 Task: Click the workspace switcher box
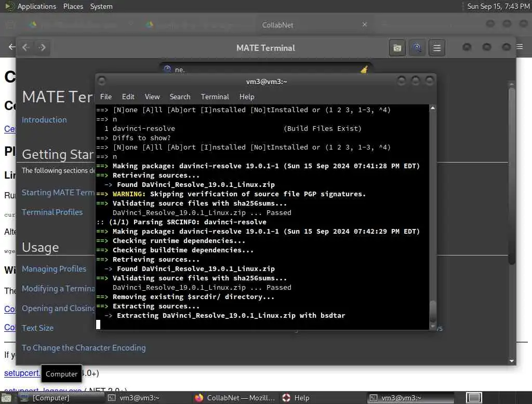pos(474,398)
